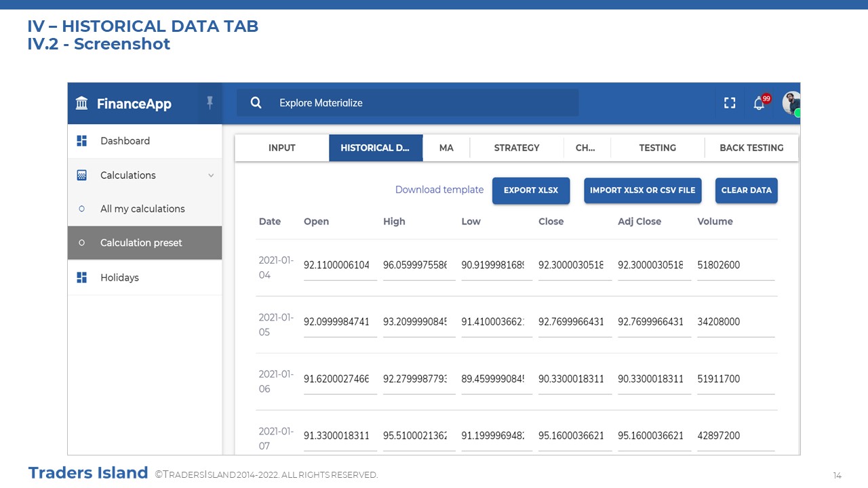Click the FinanceApp bank logo icon
Viewport: 868px width, 488px height.
tap(82, 103)
